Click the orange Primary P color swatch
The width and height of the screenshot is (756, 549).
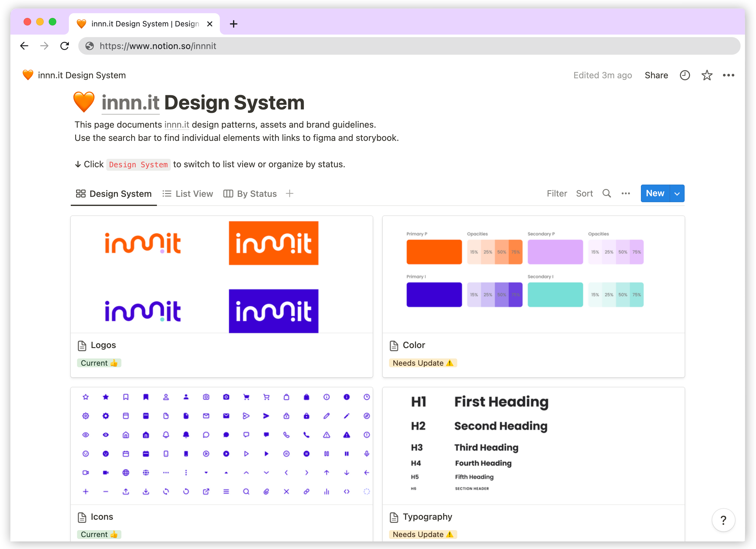click(x=434, y=252)
